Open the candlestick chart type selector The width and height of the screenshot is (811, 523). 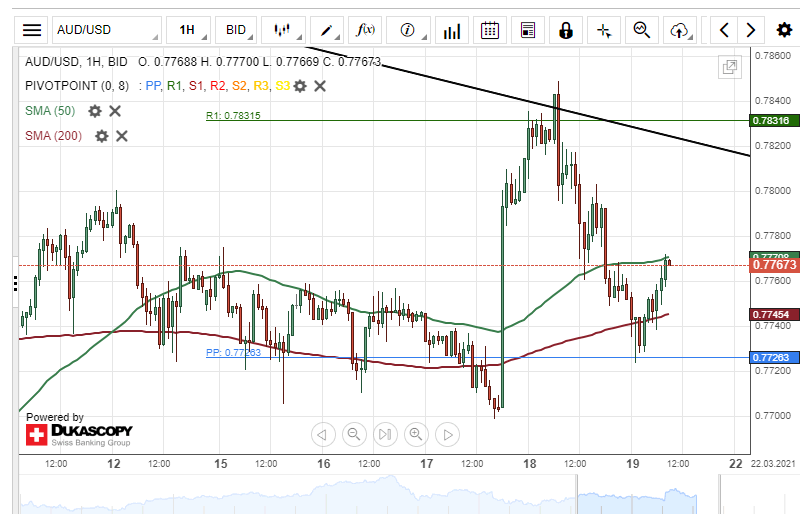283,30
